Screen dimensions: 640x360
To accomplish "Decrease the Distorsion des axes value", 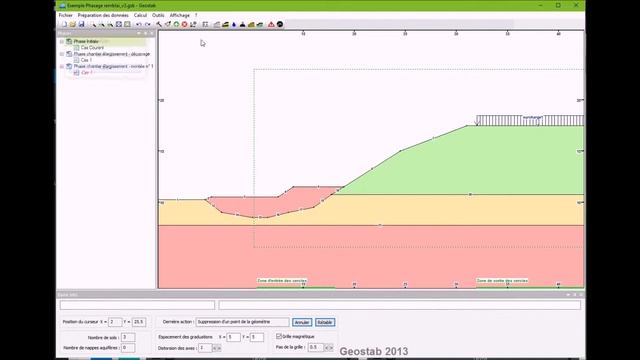I will pos(215,348).
